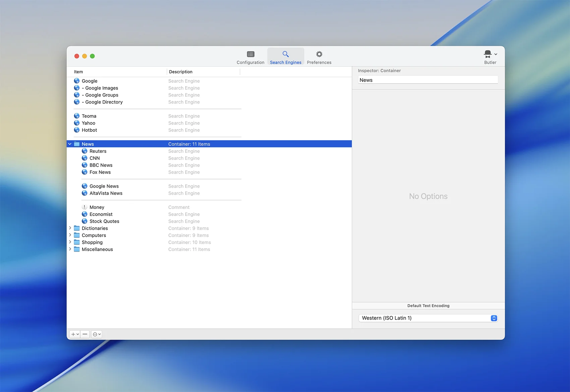Open Preferences gear icon
This screenshot has height=392, width=570.
[319, 54]
